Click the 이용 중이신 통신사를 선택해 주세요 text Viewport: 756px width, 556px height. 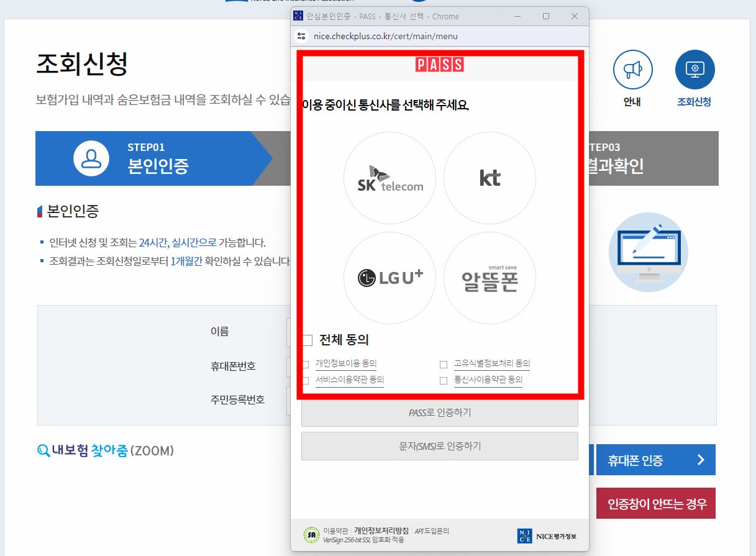[x=386, y=105]
